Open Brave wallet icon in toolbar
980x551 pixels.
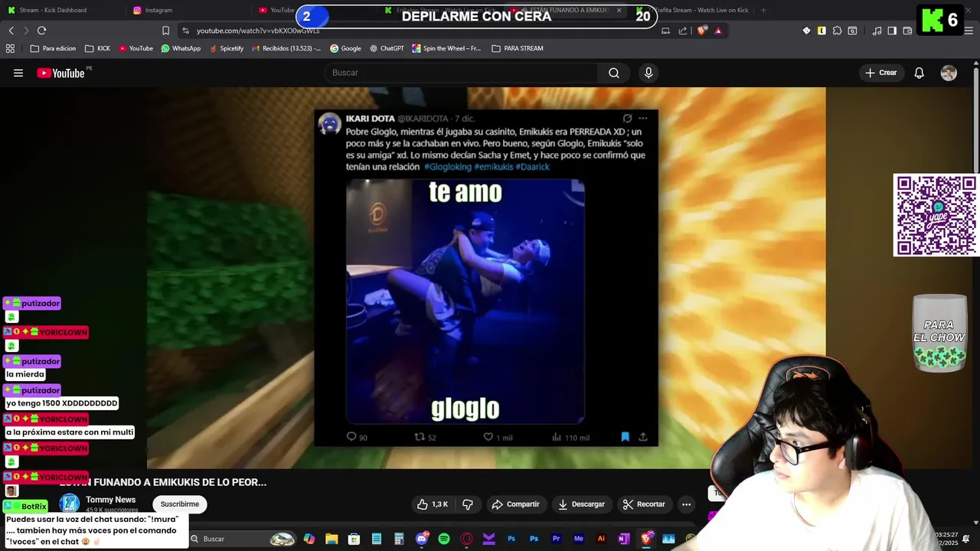907,31
